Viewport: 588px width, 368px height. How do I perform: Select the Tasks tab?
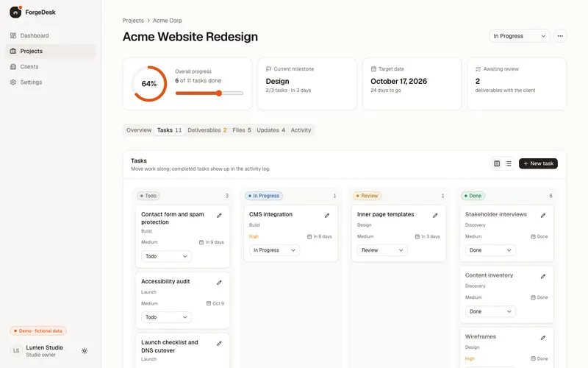pos(170,130)
